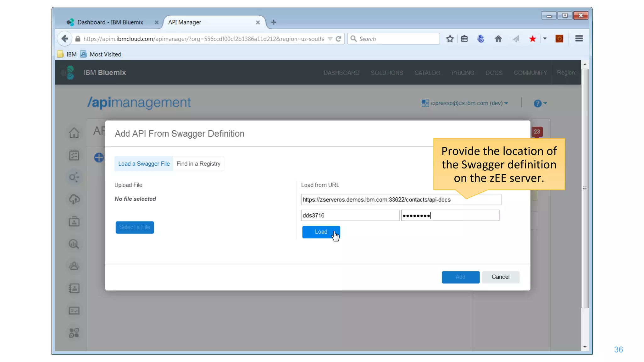Close the Dashboard - IBM Bluemix tab

pyautogui.click(x=156, y=22)
